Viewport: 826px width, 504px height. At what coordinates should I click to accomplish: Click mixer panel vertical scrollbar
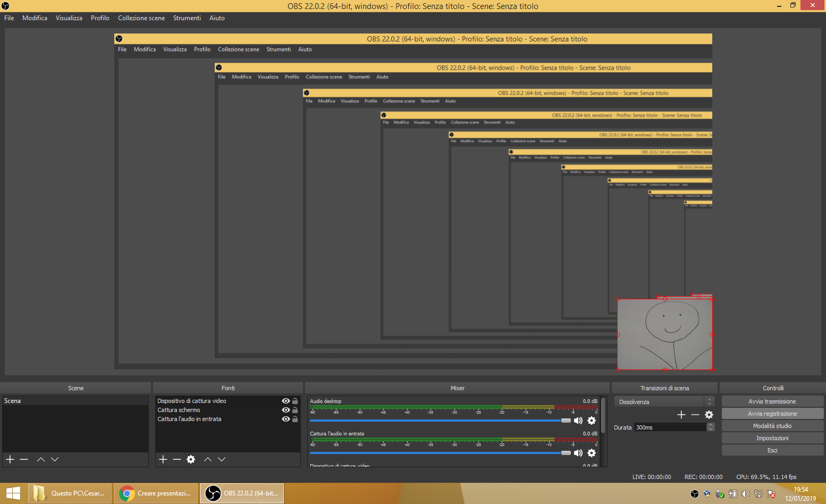click(603, 415)
